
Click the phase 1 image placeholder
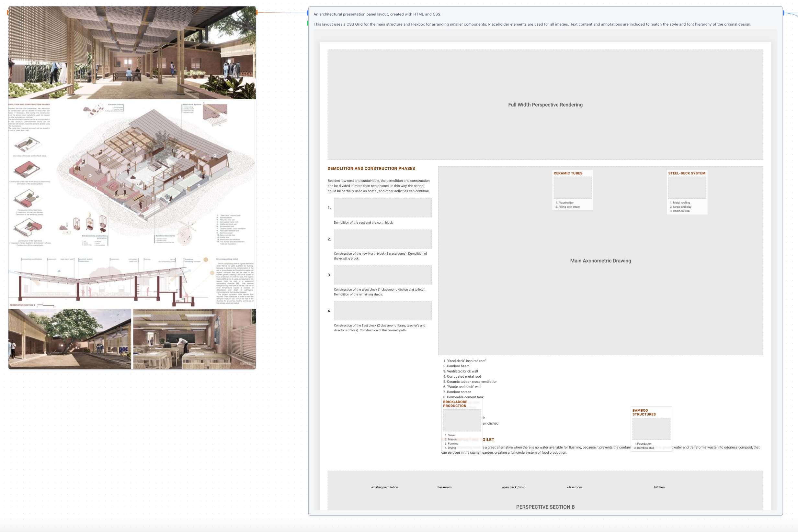[382, 208]
